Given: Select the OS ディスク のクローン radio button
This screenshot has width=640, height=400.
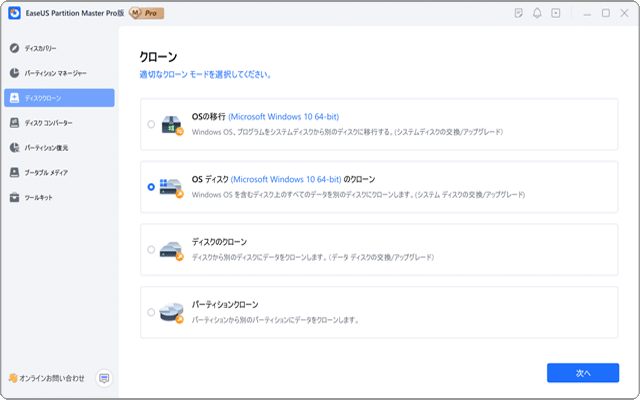Looking at the screenshot, I should point(151,187).
